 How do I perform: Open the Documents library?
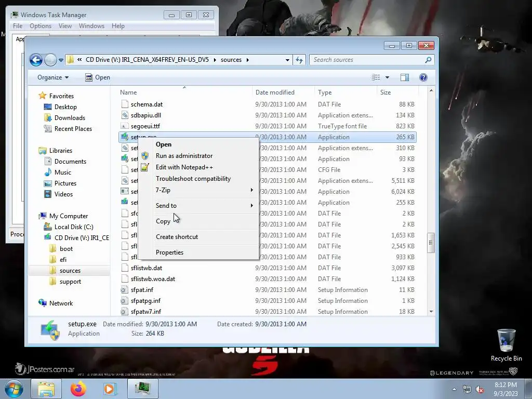click(70, 162)
